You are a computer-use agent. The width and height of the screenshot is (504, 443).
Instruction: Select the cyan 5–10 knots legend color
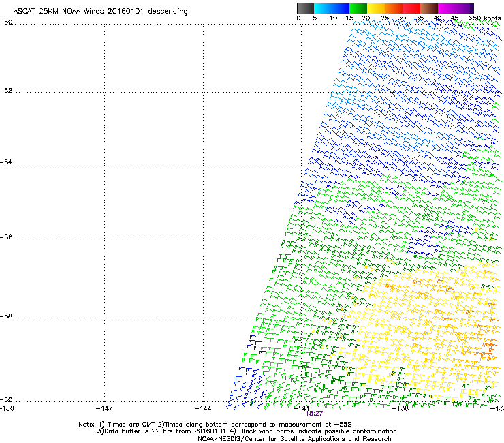324,8
